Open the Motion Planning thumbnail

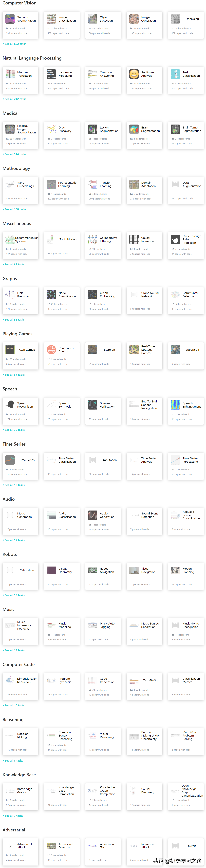(x=175, y=570)
